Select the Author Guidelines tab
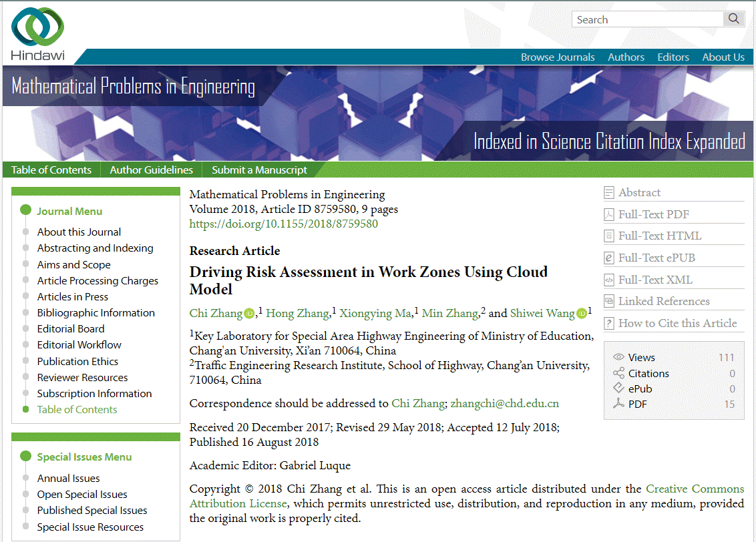Image resolution: width=756 pixels, height=542 pixels. (x=151, y=170)
